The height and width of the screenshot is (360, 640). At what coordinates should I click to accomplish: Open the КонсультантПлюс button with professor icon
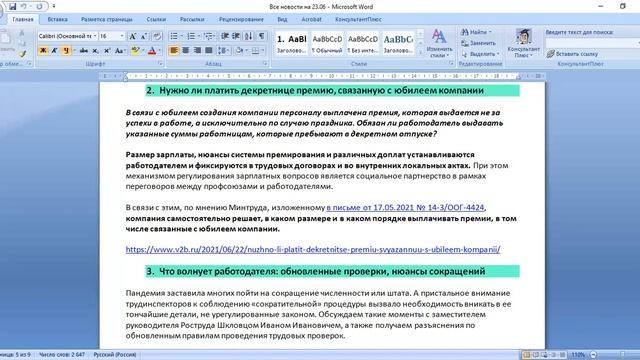[x=524, y=43]
